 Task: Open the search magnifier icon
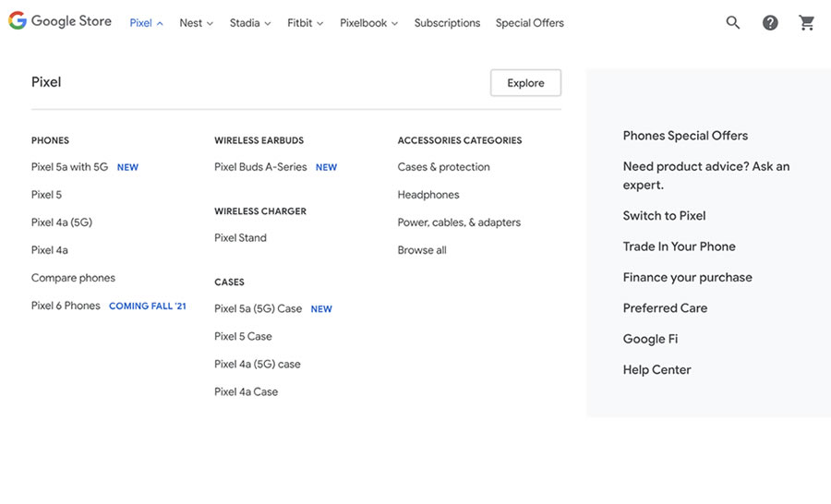coord(733,23)
